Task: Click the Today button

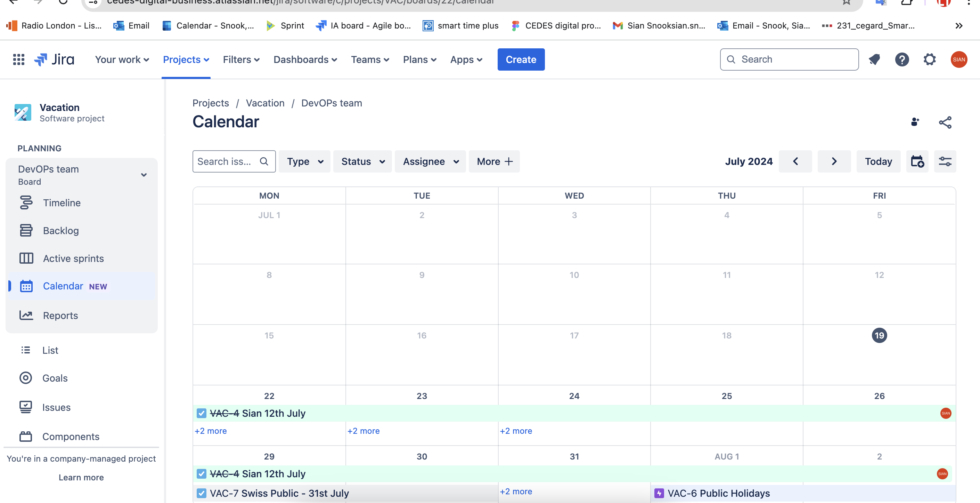Action: click(878, 161)
